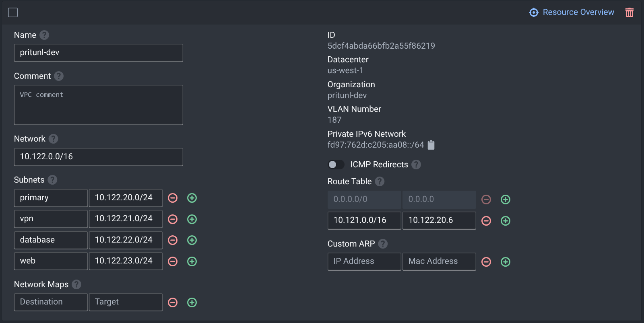The width and height of the screenshot is (644, 323).
Task: Click the Name field containing pritunl-dev
Action: pos(98,53)
